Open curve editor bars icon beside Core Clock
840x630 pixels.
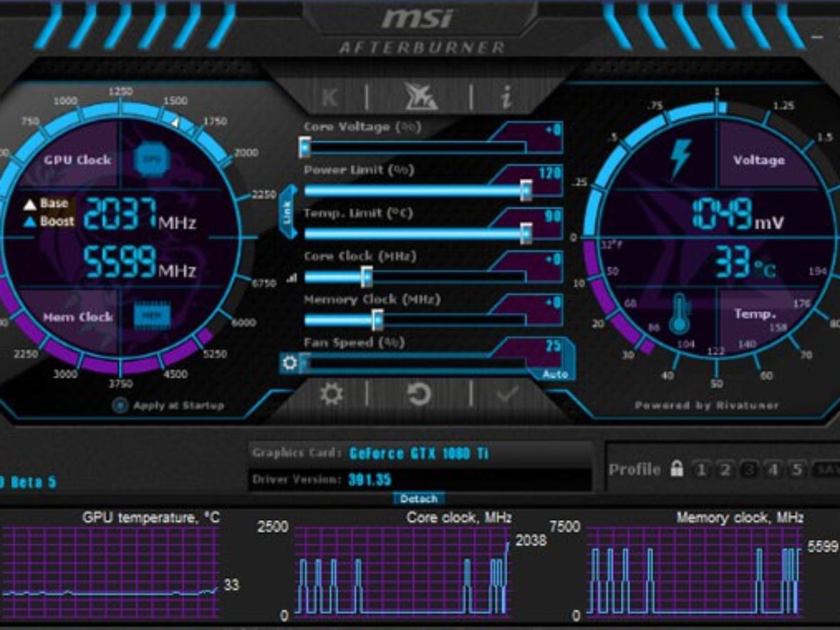291,278
